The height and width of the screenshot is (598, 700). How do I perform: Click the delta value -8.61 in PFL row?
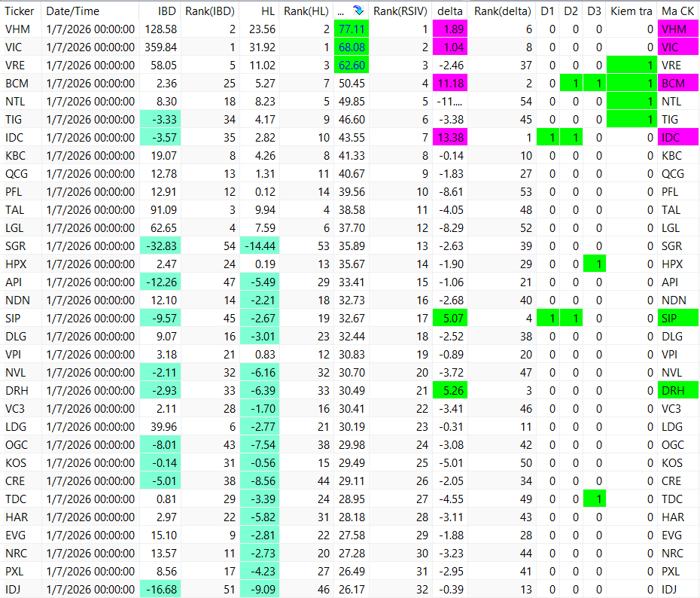click(x=450, y=192)
